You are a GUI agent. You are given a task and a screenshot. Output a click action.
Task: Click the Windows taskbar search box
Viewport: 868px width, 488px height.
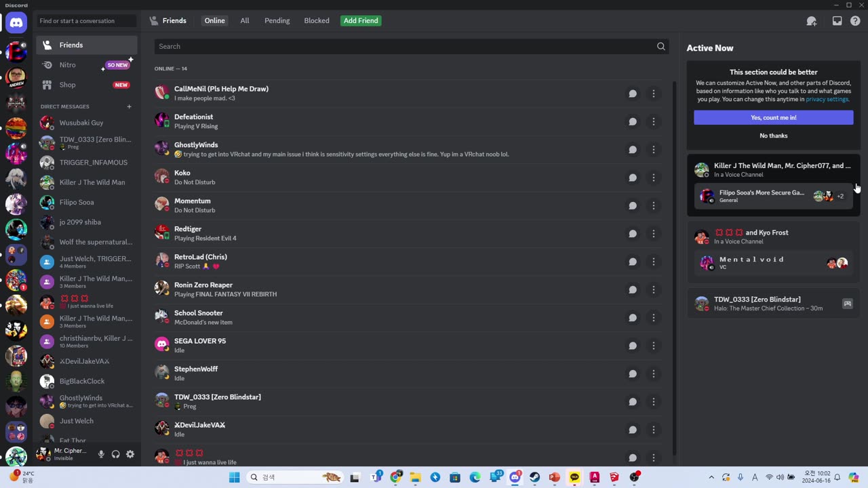click(x=294, y=477)
